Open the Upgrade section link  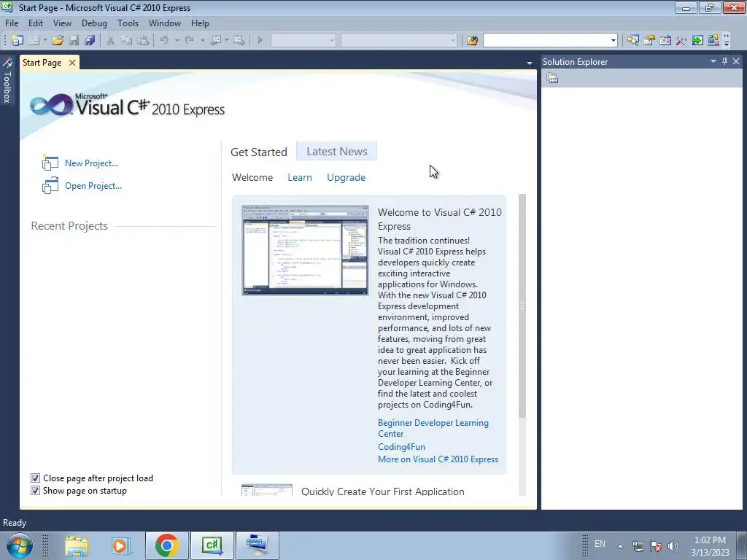pos(346,177)
